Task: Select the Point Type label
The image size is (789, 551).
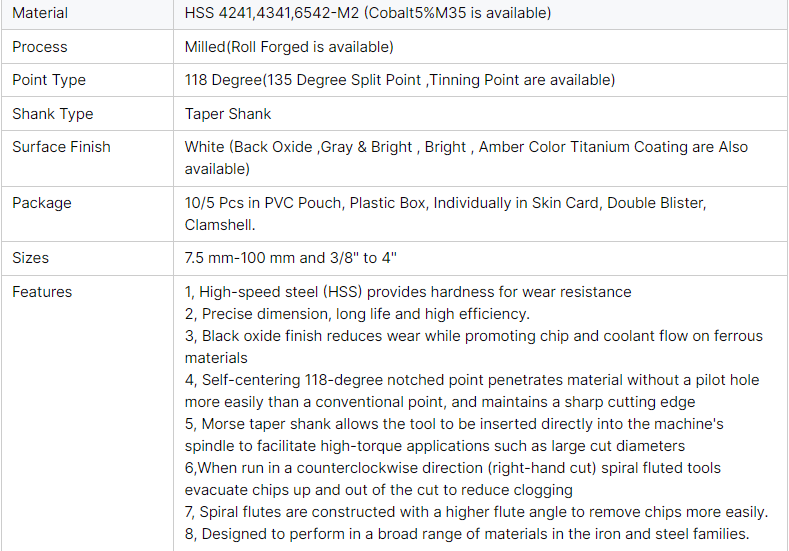Action: coord(49,80)
